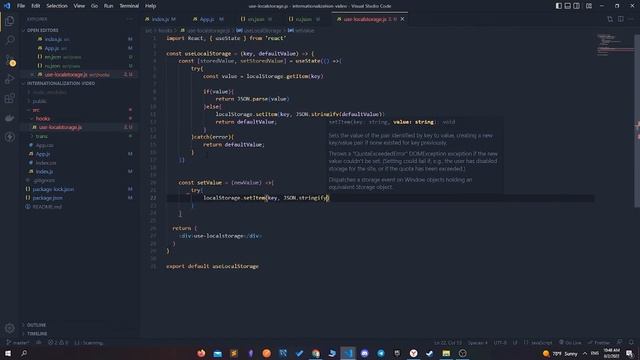Open the notifications bell in status bar
The height and width of the screenshot is (360, 640).
point(631,342)
